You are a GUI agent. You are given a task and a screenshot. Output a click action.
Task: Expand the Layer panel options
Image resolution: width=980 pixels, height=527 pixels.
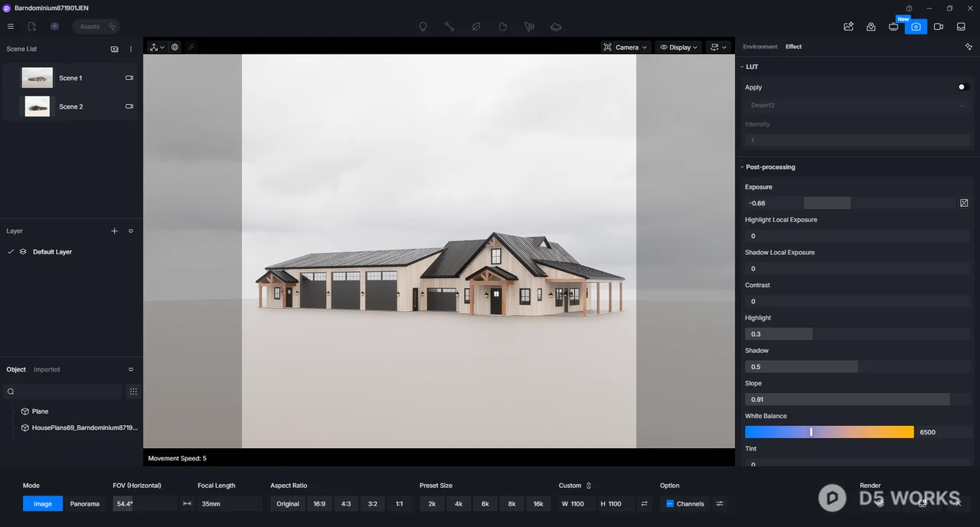(x=131, y=231)
